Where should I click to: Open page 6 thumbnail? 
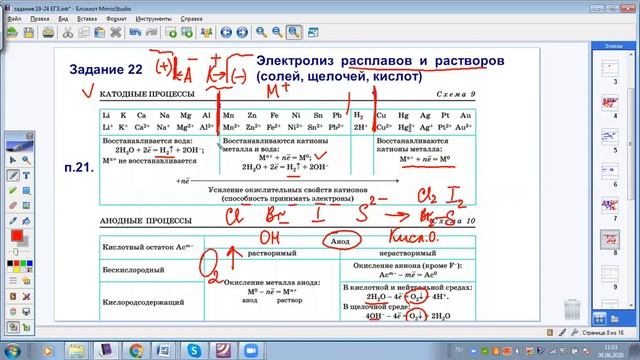pyautogui.click(x=610, y=171)
